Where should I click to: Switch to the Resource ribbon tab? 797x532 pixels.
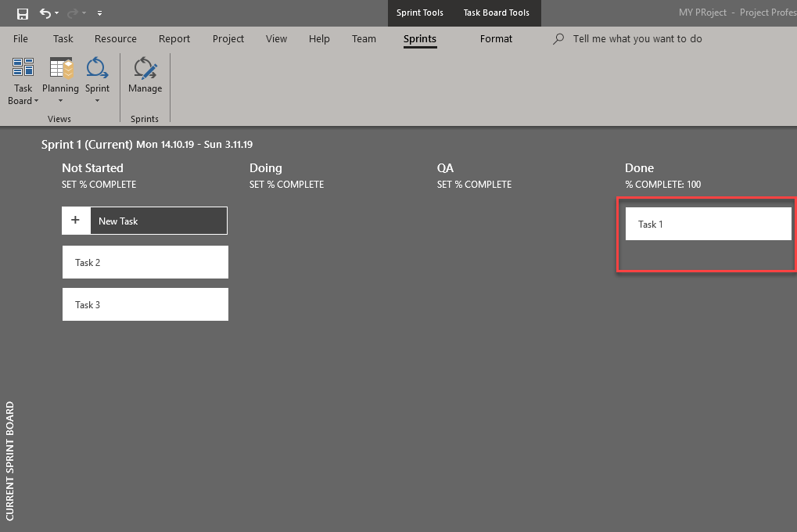(116, 39)
